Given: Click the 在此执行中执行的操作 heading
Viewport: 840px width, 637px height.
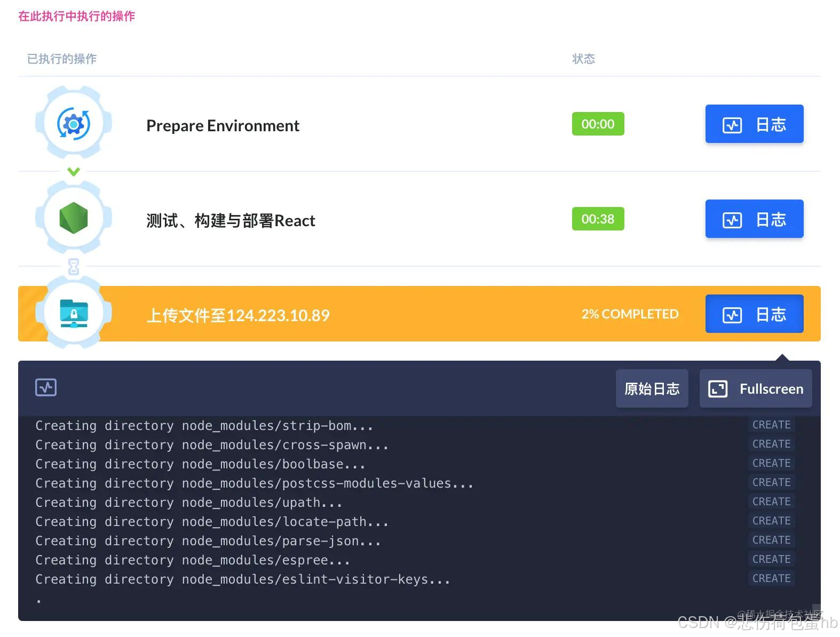Looking at the screenshot, I should pyautogui.click(x=76, y=16).
